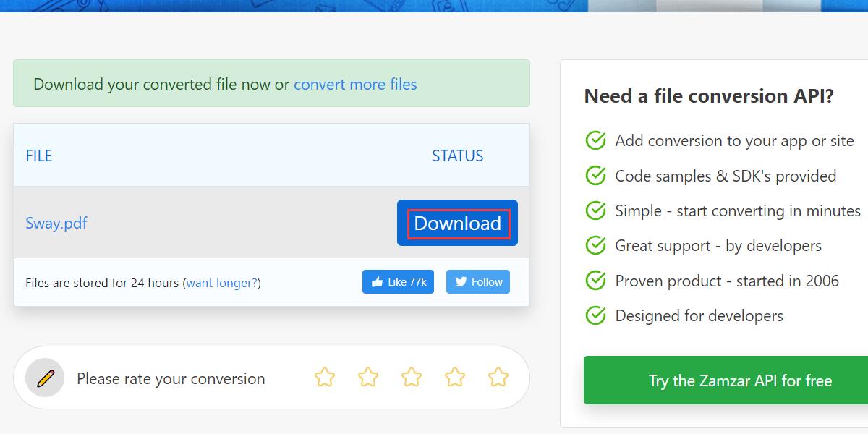Screen dimensions: 868x434
Task: Rate the conversion four stars
Action: tap(455, 377)
